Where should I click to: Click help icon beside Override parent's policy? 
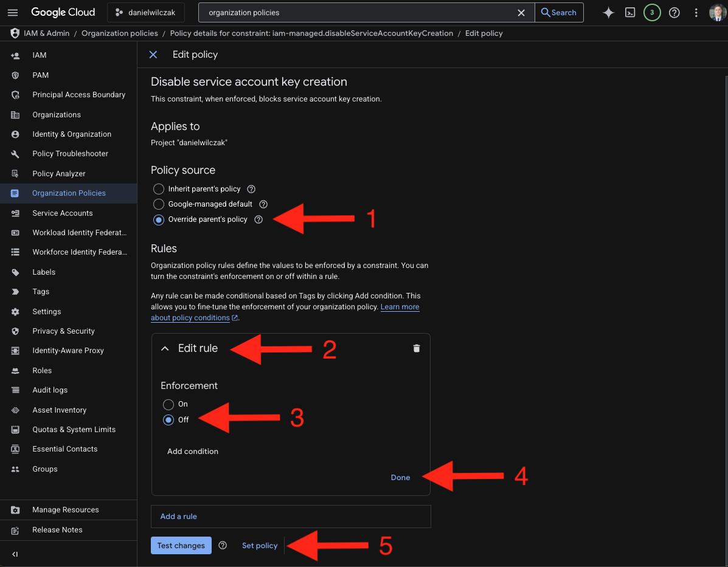click(x=258, y=219)
